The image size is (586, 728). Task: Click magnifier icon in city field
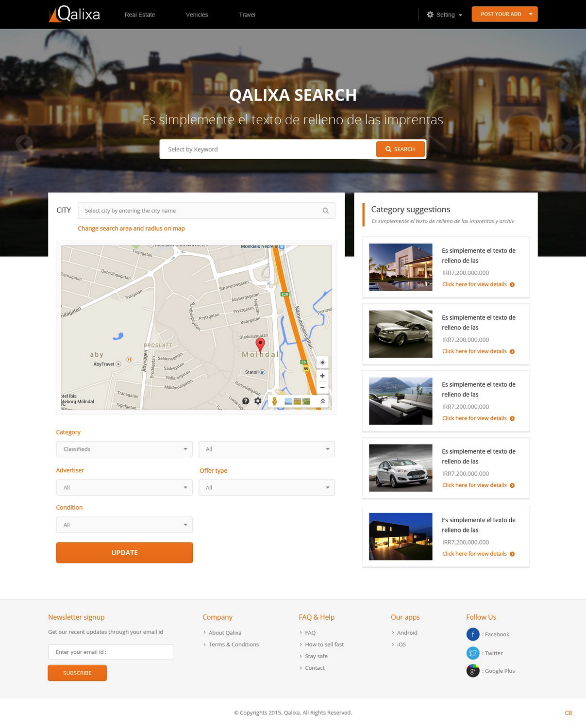[326, 211]
